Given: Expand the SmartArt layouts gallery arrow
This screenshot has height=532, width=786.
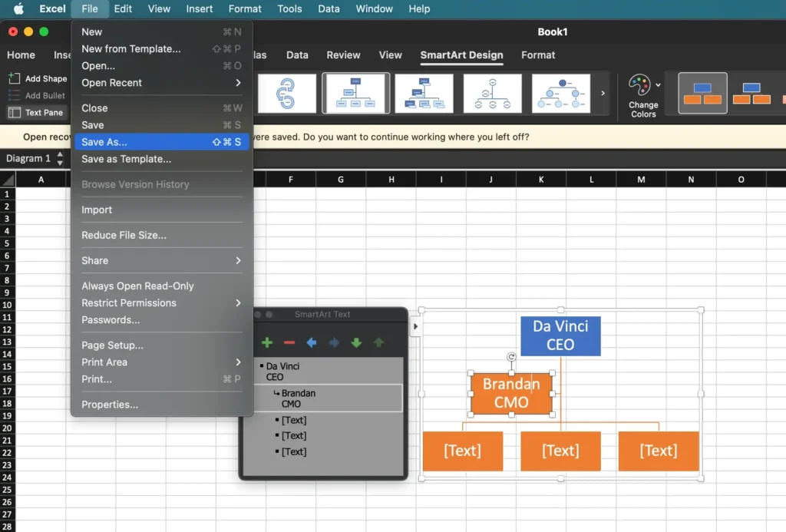Looking at the screenshot, I should point(603,93).
